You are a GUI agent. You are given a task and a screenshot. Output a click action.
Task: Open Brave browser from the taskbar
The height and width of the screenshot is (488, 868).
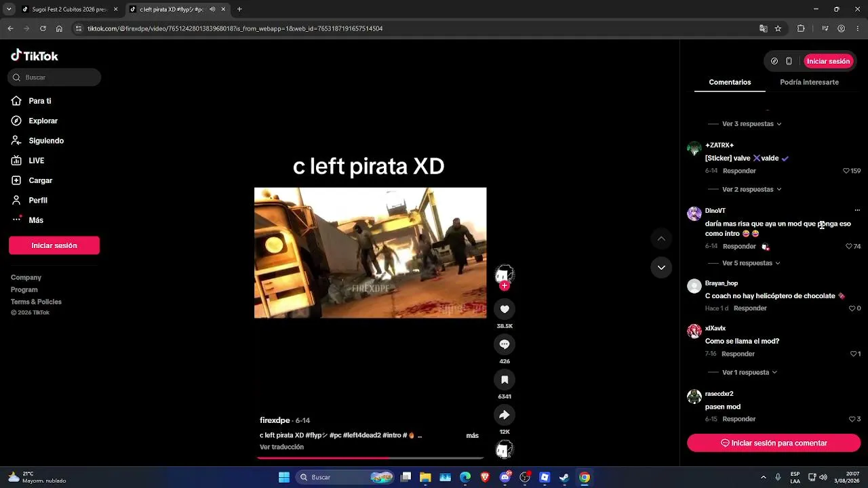tap(485, 477)
